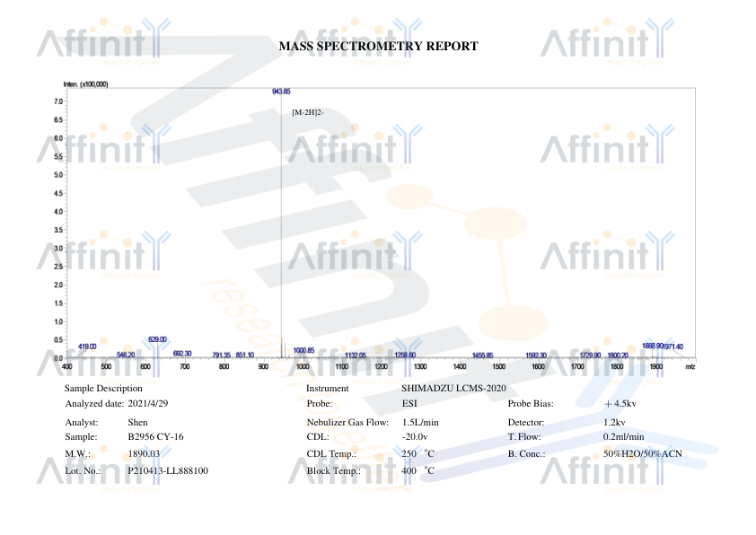Click the 1500 m/z axis tick
Viewport: 756px width, 535px height.
[x=498, y=366]
